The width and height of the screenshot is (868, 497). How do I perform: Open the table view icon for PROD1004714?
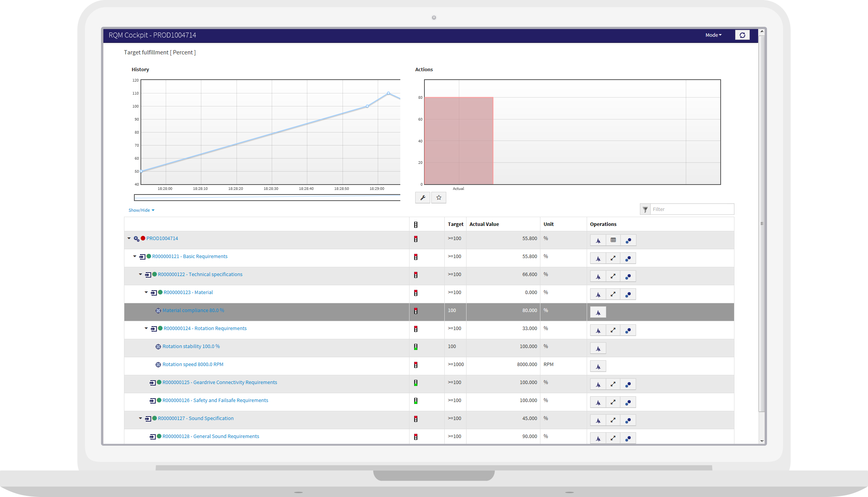(x=613, y=240)
